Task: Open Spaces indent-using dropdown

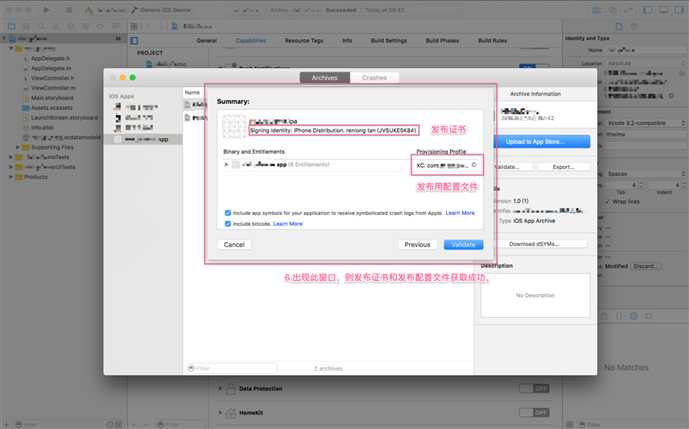Action: (x=645, y=174)
